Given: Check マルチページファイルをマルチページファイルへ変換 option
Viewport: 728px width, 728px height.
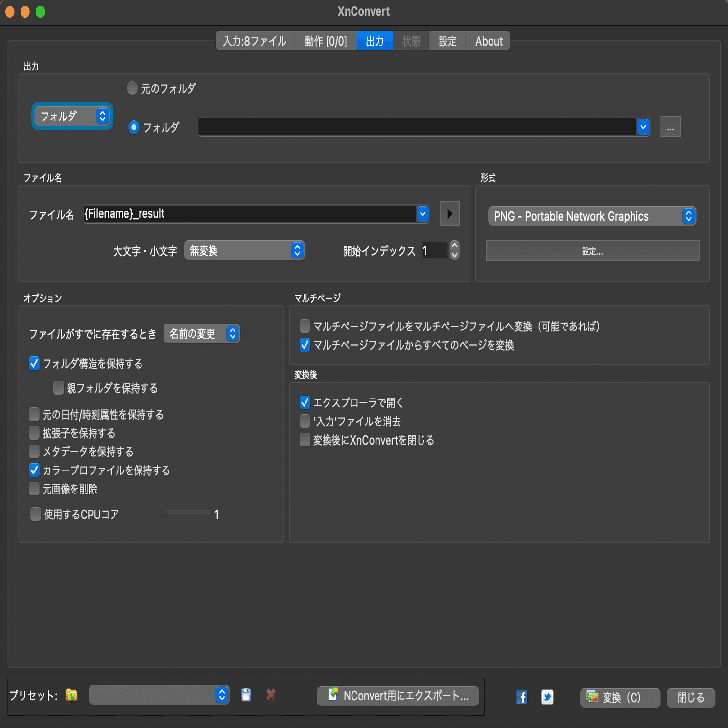Looking at the screenshot, I should [305, 326].
